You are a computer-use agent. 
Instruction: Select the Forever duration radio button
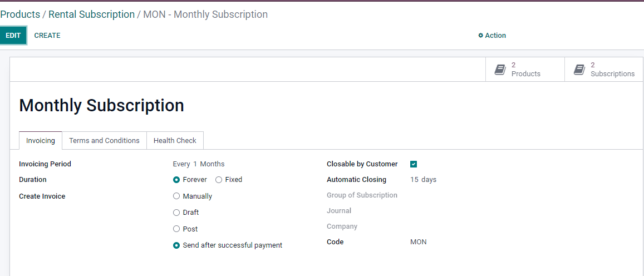176,180
